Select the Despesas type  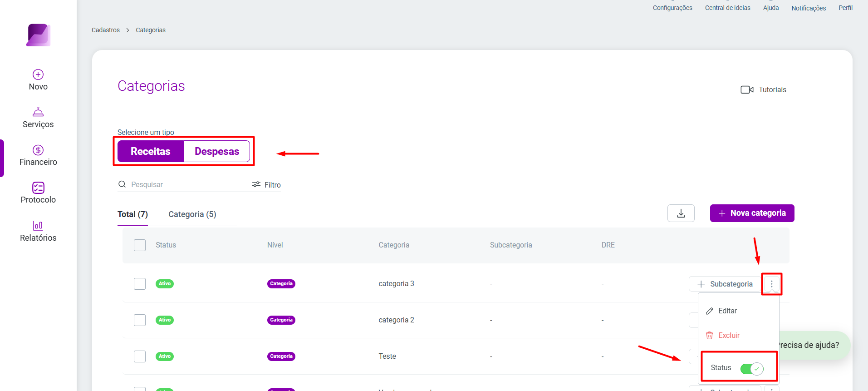click(217, 151)
